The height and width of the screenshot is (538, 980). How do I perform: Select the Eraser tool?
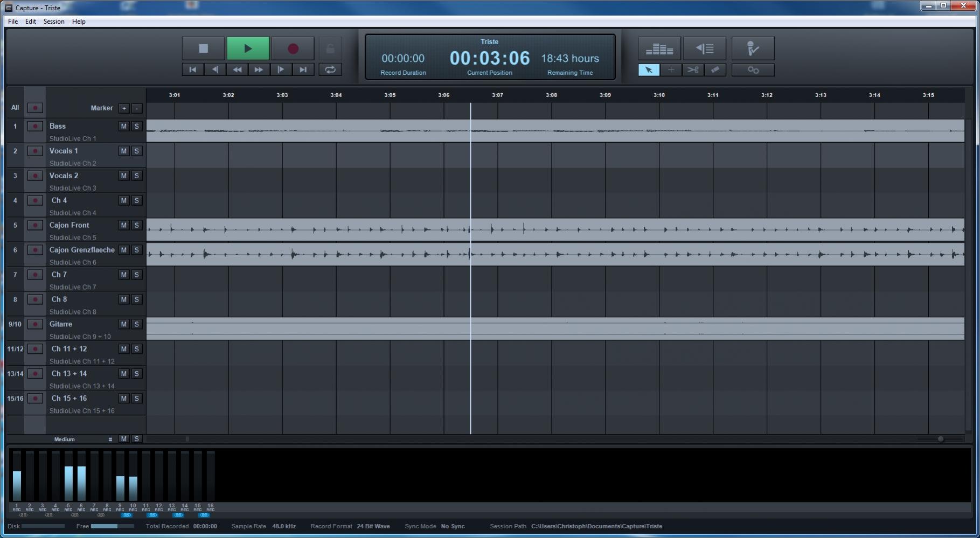(x=715, y=70)
